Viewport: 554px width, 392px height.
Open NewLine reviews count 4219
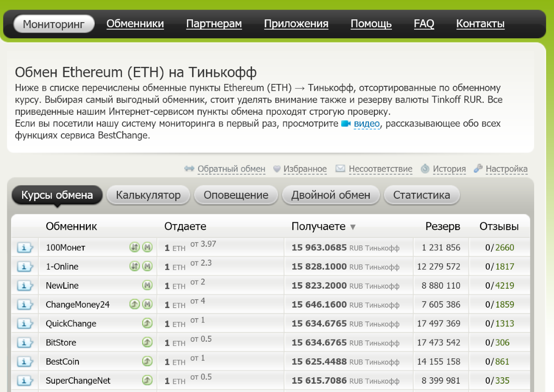(505, 286)
